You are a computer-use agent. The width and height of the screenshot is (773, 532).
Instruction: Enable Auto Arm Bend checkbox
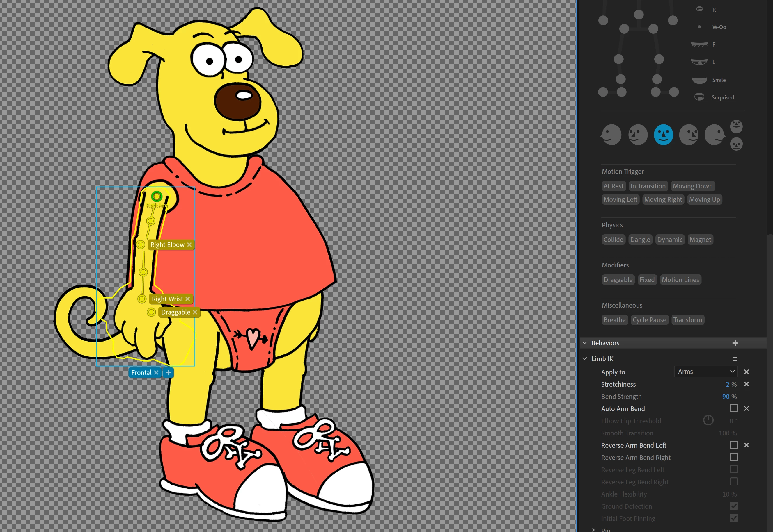pos(734,408)
